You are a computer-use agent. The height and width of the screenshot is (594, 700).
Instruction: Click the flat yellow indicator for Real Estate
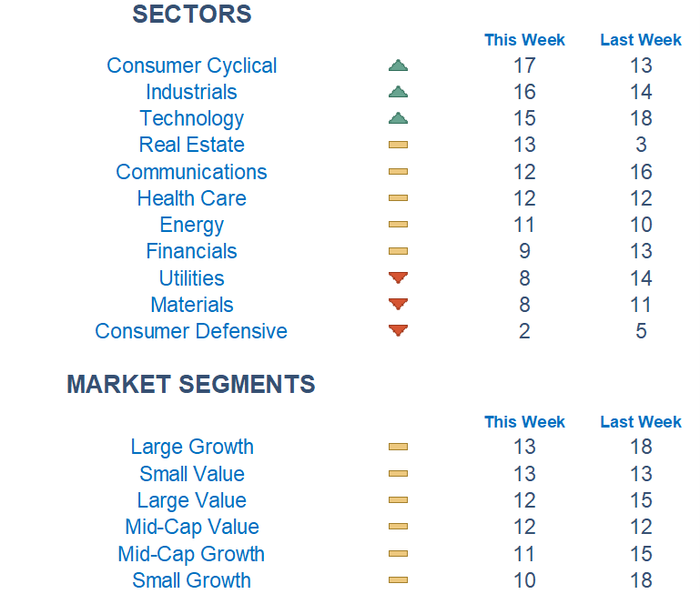[398, 145]
